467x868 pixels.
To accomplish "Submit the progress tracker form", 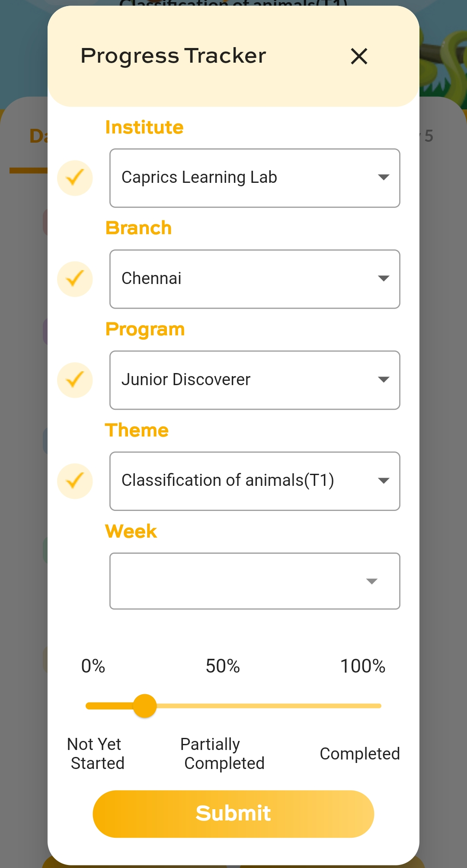I will click(233, 814).
